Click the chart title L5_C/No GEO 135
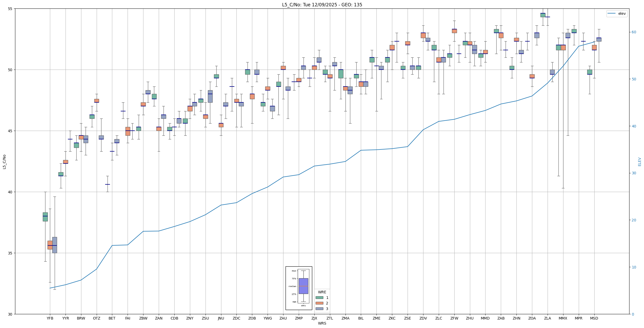The image size is (644, 328). tap(322, 5)
